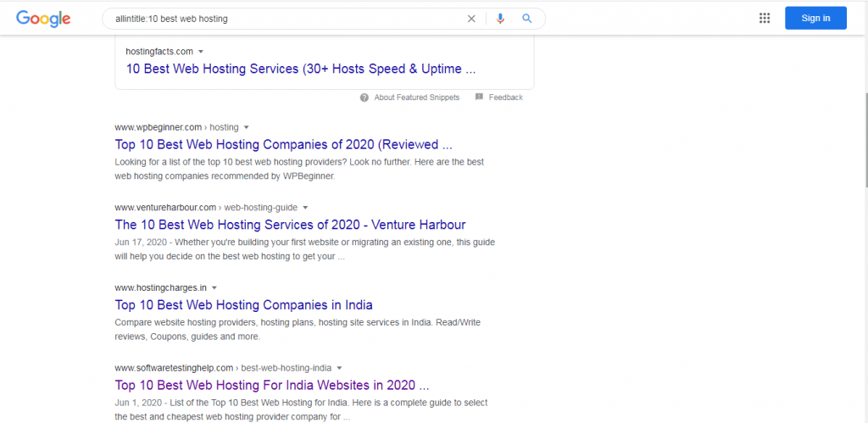Viewport: 868px width, 423px height.
Task: Expand the hostingfacts.com result dropdown arrow
Action: tap(201, 52)
